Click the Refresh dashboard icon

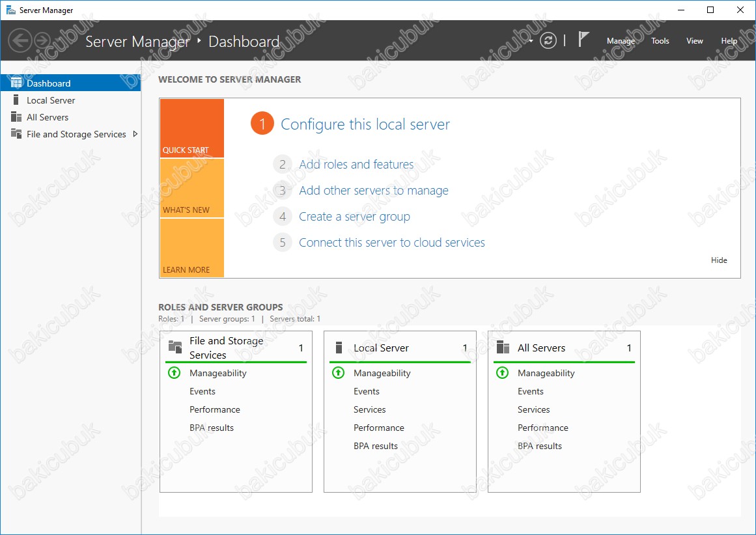(548, 40)
